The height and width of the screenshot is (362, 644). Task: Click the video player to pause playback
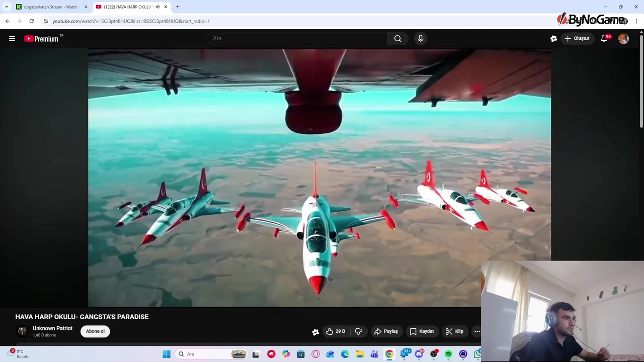(x=319, y=177)
